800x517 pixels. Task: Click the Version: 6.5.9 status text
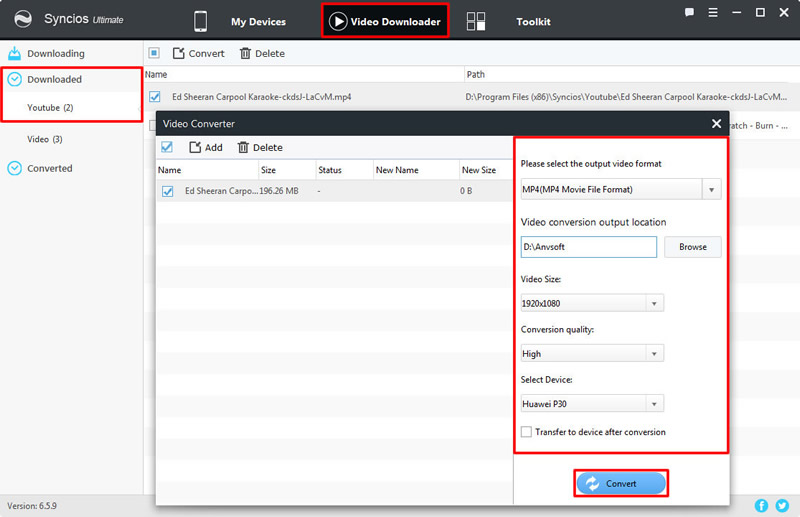[32, 506]
